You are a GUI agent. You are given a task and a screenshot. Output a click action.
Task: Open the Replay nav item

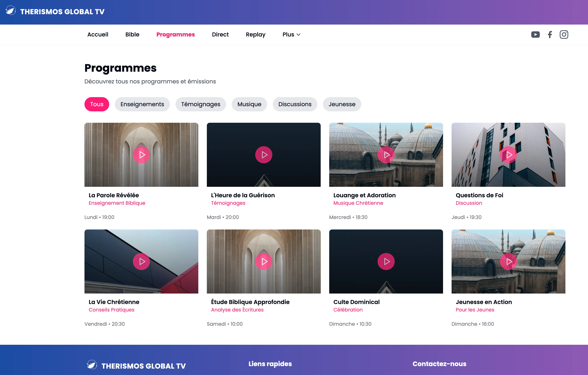click(x=255, y=35)
